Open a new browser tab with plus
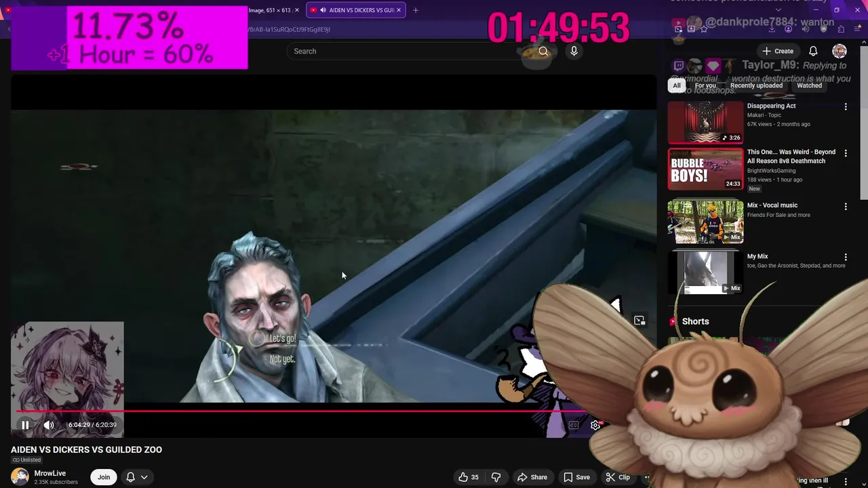The width and height of the screenshot is (868, 488). pos(416,10)
